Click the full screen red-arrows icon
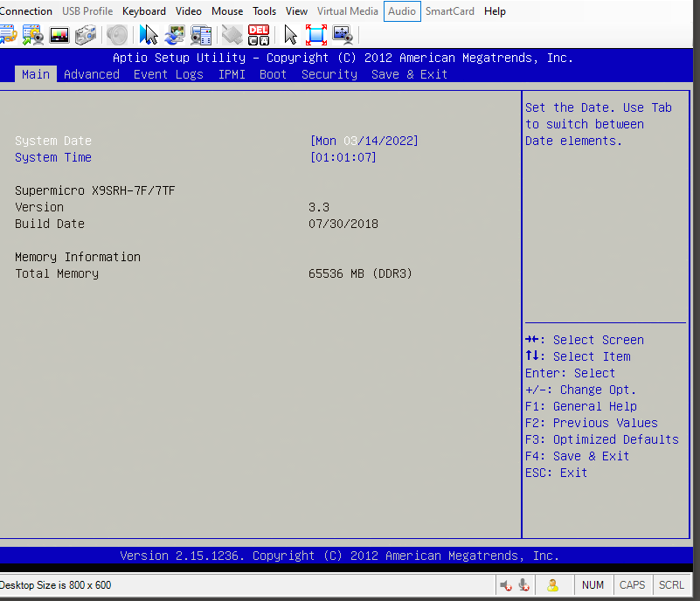This screenshot has height=601, width=700. (316, 35)
